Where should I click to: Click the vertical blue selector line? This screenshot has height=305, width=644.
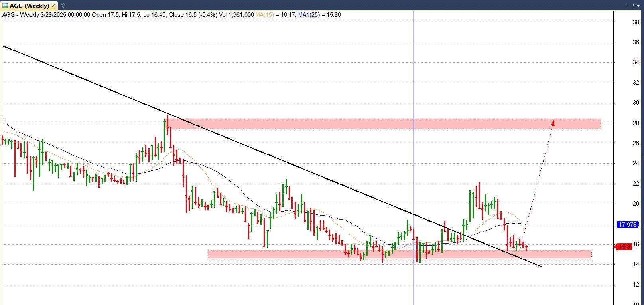click(x=414, y=80)
